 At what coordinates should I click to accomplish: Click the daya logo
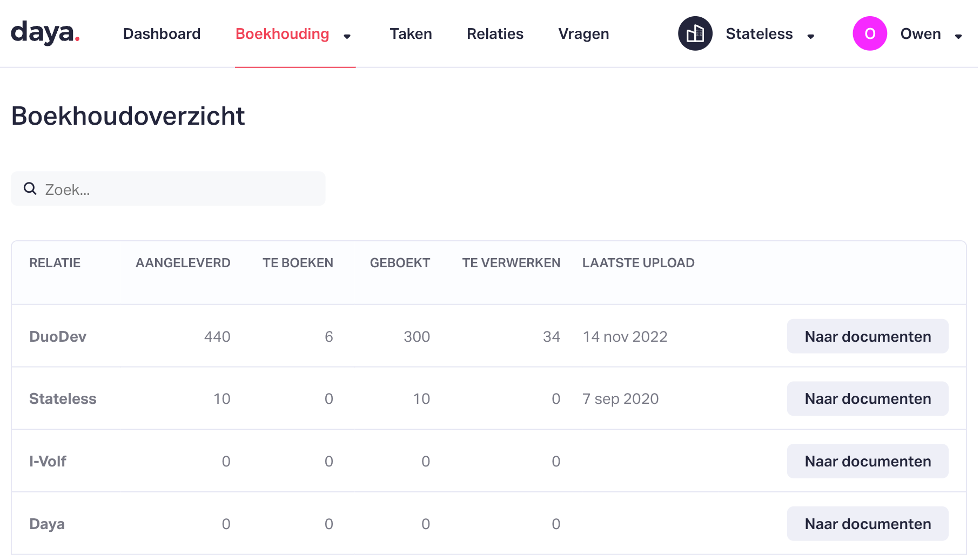click(45, 33)
